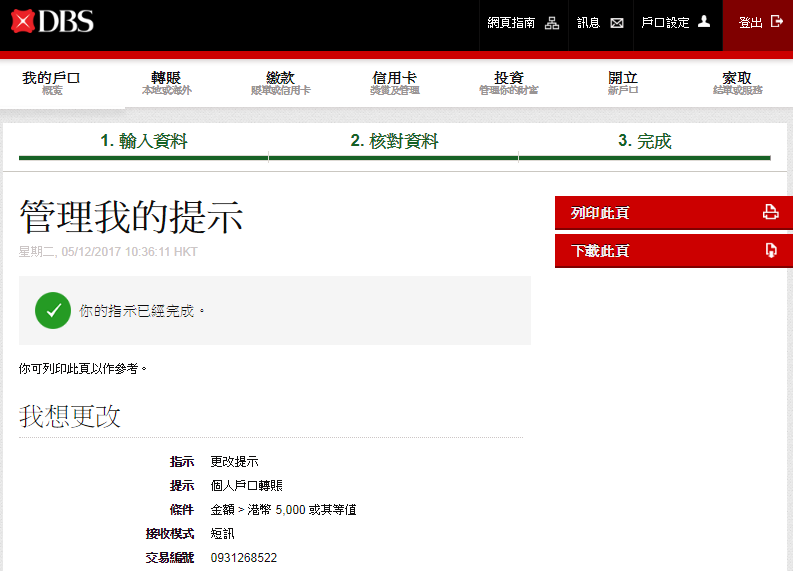The height and width of the screenshot is (571, 793).
Task: Click the green checkmark success icon
Action: click(53, 310)
